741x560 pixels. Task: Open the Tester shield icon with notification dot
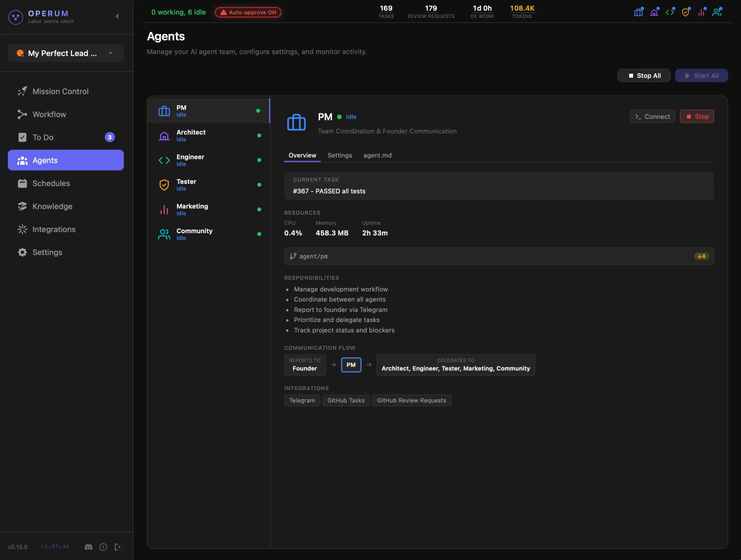click(685, 12)
